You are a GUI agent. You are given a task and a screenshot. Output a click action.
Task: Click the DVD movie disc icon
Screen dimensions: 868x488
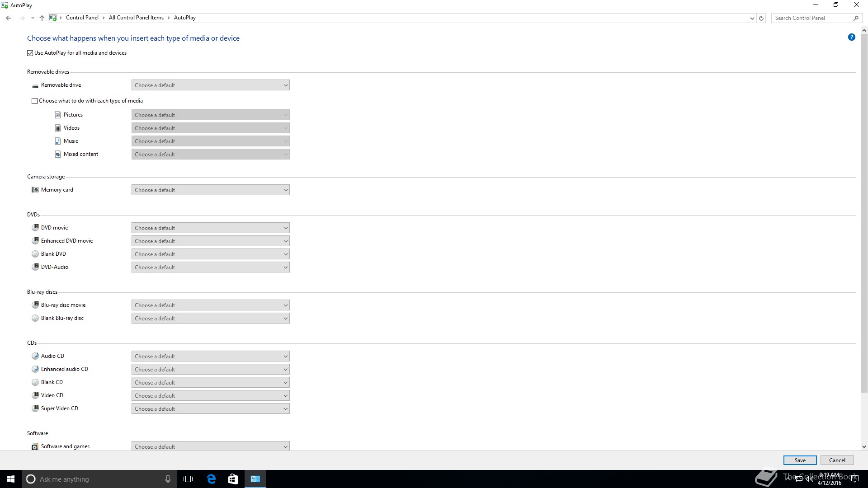(x=35, y=228)
